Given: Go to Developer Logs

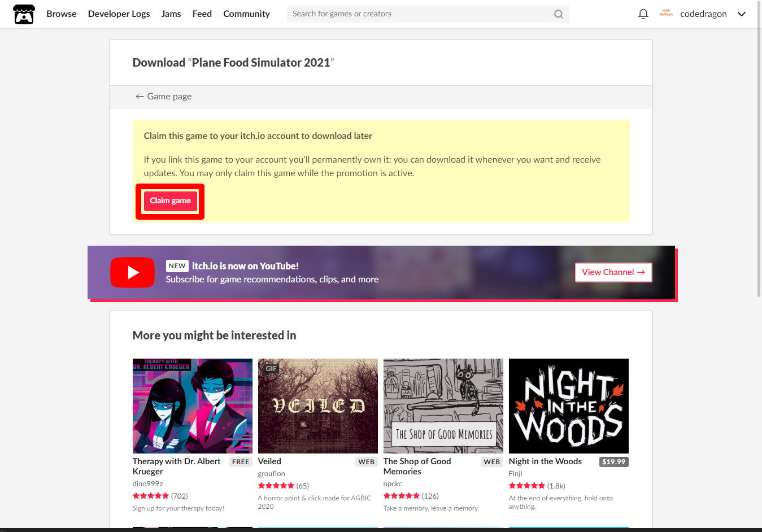Looking at the screenshot, I should pos(119,14).
